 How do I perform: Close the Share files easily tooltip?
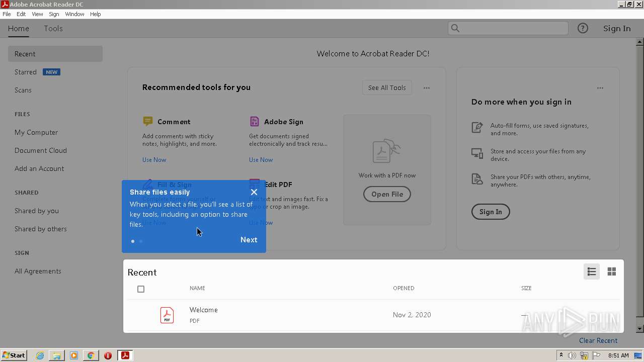point(254,192)
